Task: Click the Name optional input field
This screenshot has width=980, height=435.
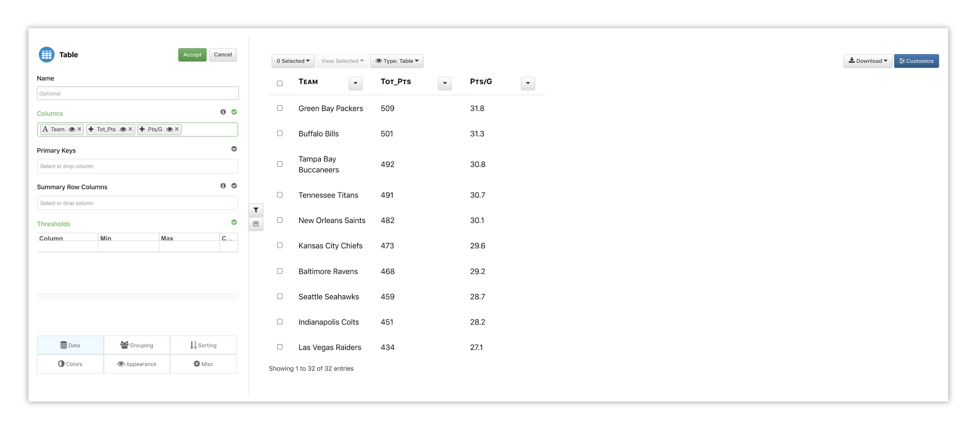Action: 138,93
